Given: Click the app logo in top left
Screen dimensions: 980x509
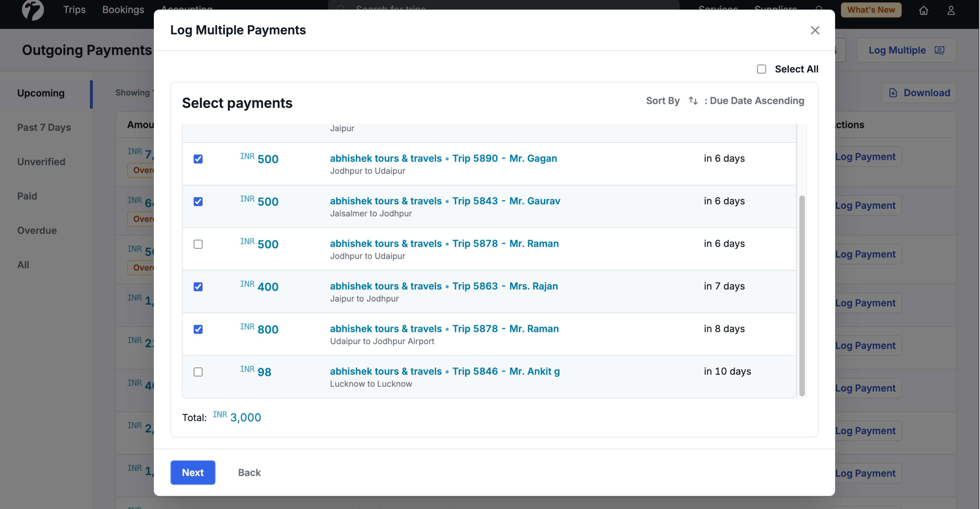Looking at the screenshot, I should pos(33,10).
